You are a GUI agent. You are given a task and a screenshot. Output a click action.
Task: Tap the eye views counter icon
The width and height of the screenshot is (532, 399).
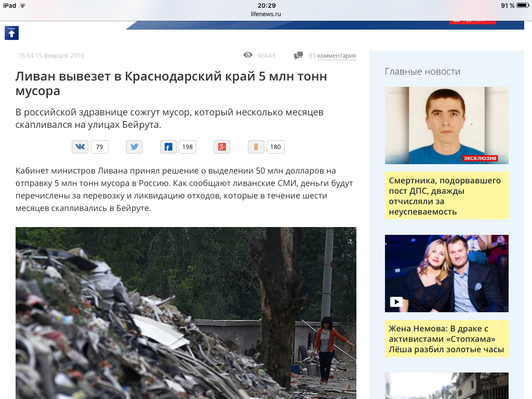[248, 55]
